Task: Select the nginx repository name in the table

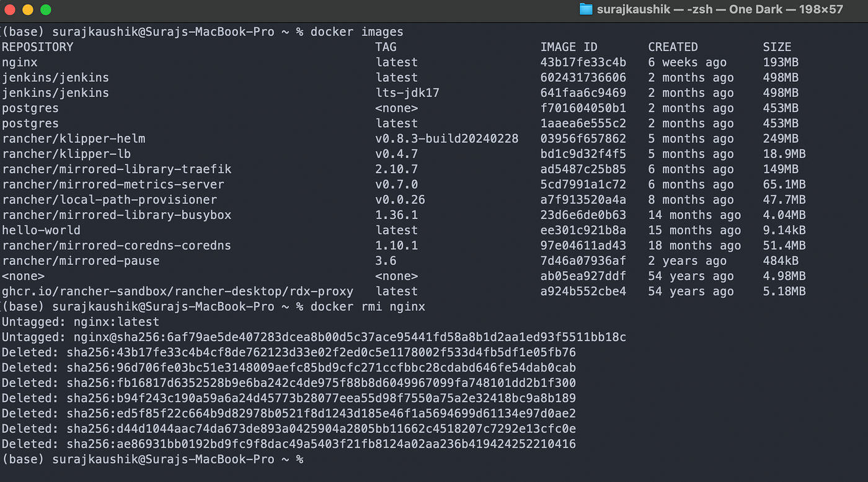Action: tap(20, 62)
